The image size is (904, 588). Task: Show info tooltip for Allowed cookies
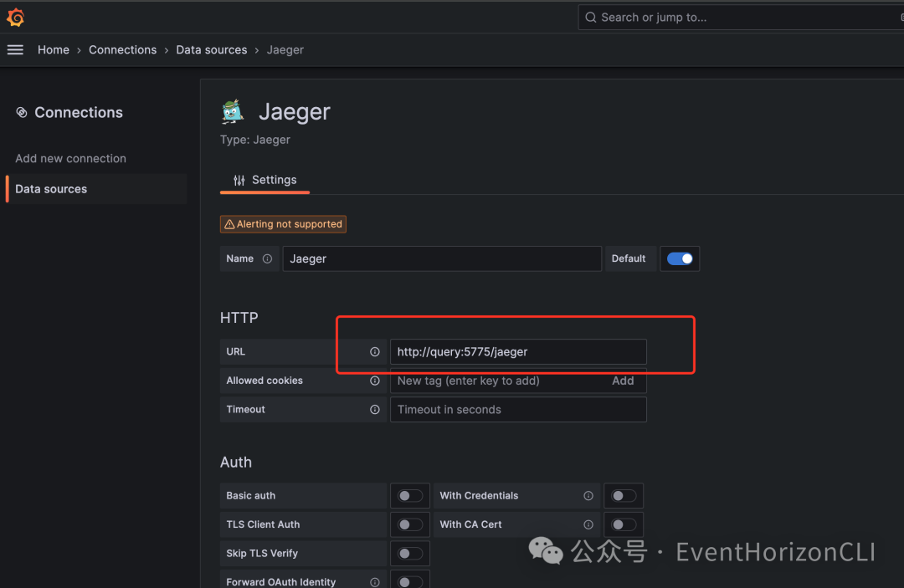(375, 381)
